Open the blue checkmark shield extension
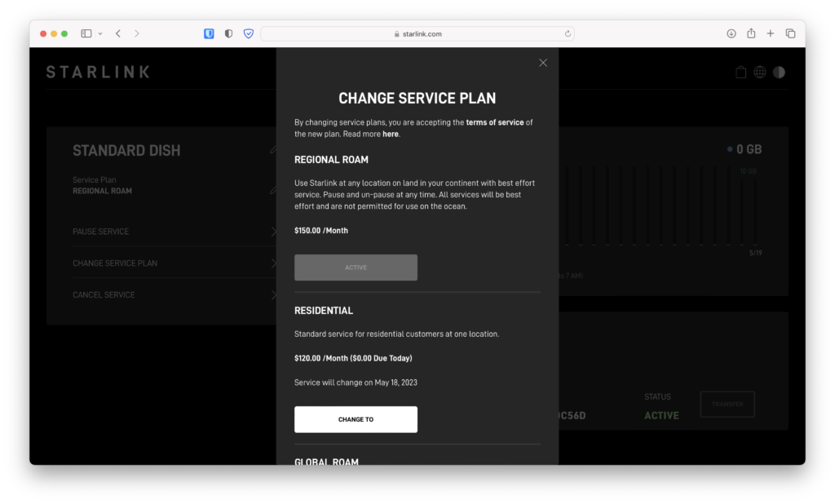Screen dimensions: 835x504 tap(248, 33)
